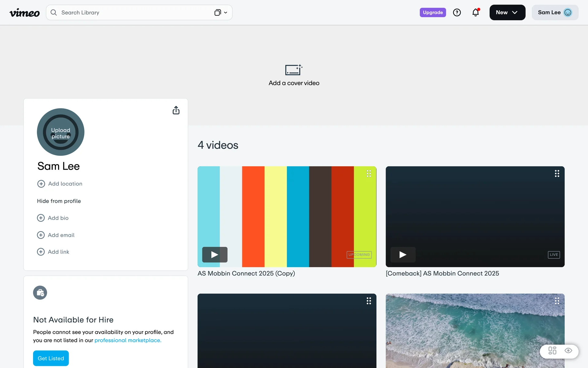Switch layout with the grid widget icon

(552, 351)
